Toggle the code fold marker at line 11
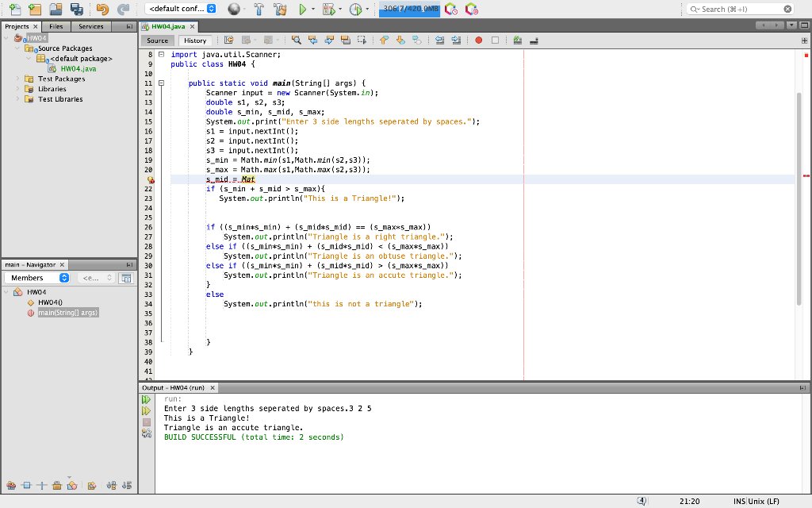This screenshot has height=508, width=812. tap(161, 83)
